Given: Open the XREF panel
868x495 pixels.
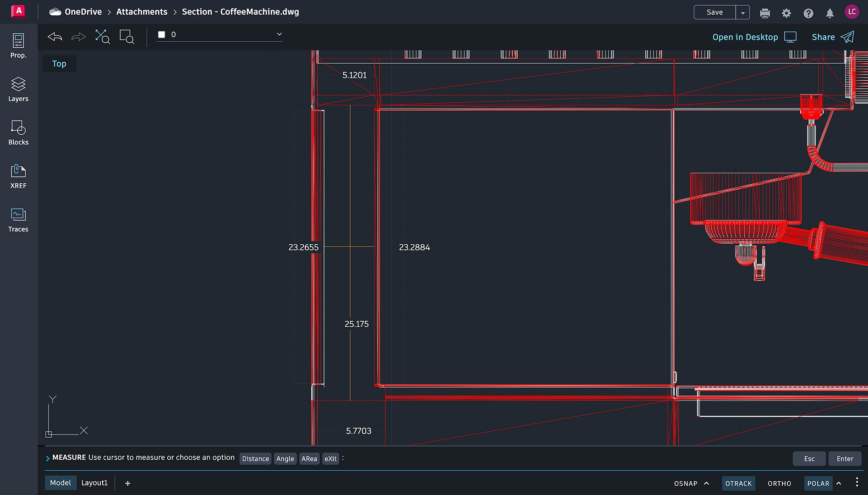Looking at the screenshot, I should tap(18, 176).
